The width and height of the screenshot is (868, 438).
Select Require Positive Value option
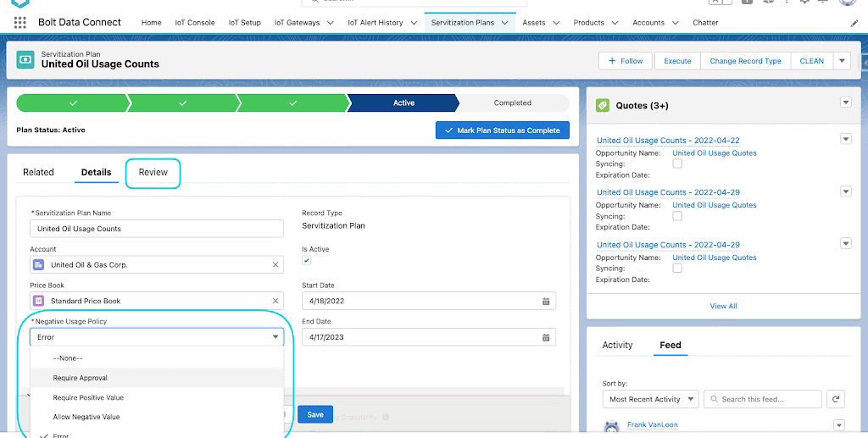pos(157,397)
